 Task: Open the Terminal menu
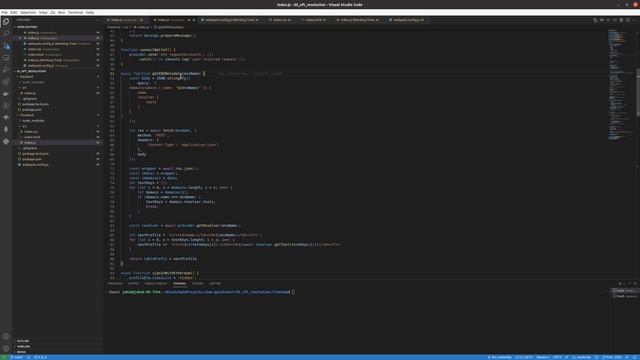pos(75,13)
